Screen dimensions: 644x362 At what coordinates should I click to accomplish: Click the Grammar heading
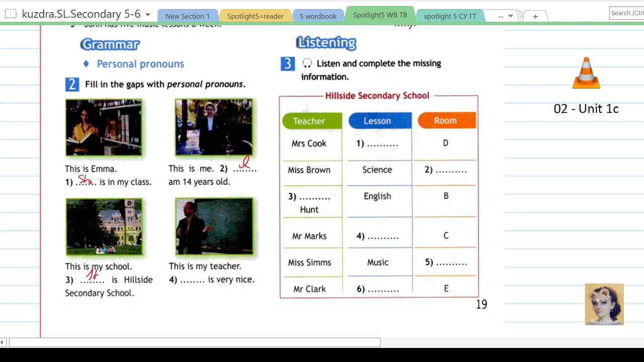(110, 44)
